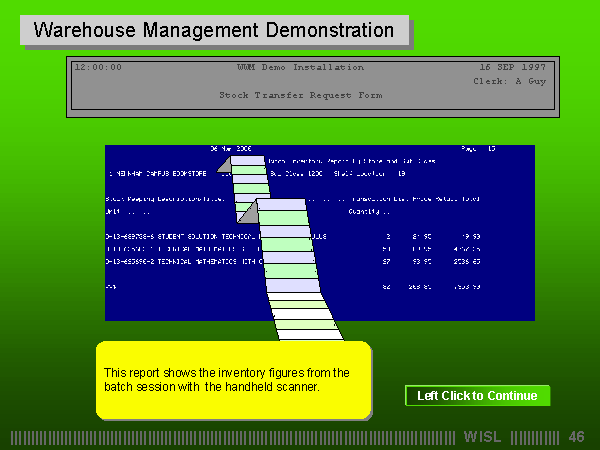The image size is (600, 450).
Task: Click the gray folded corner of lower paper strip
Action: pyautogui.click(x=248, y=211)
